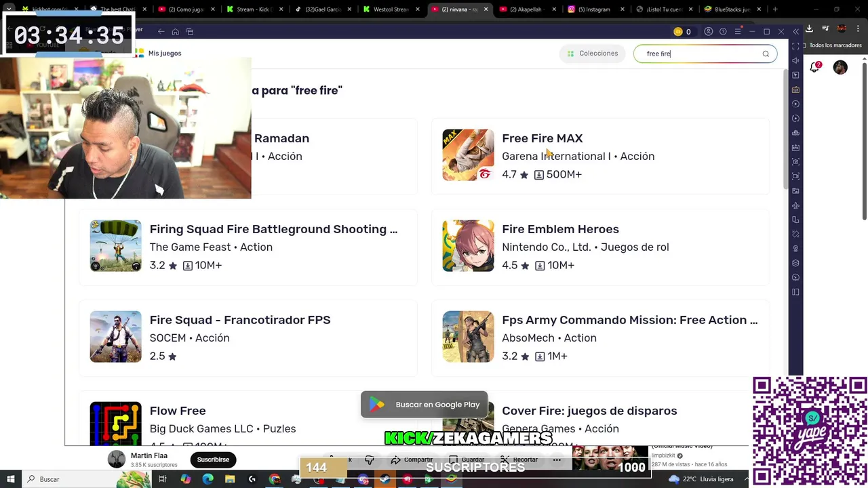Start screen recording with the video icon
The width and height of the screenshot is (868, 488).
tap(796, 176)
